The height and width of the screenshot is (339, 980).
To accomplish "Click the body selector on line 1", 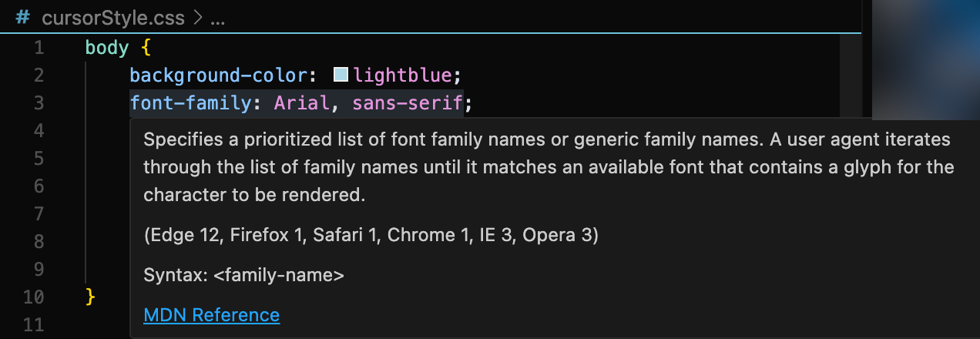I will coord(106,48).
